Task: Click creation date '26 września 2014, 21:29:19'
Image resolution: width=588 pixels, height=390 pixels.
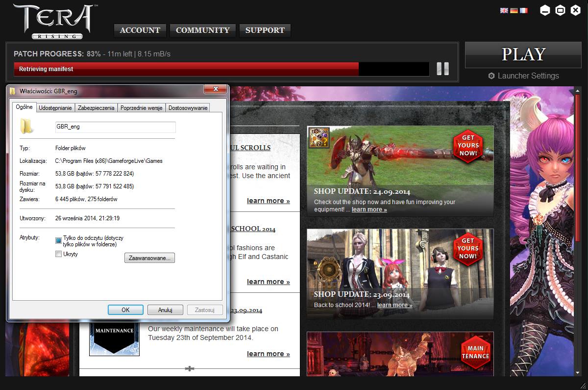Action: (88, 218)
